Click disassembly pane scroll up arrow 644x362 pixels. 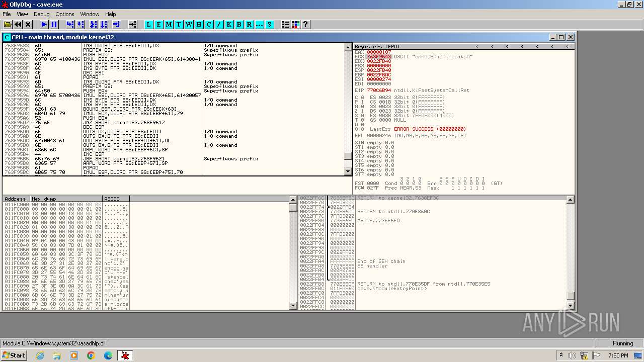coord(348,47)
